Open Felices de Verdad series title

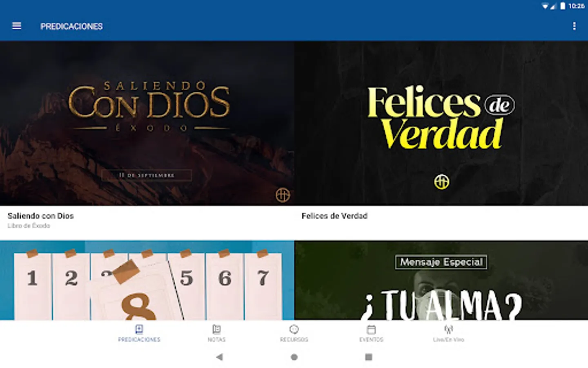334,216
